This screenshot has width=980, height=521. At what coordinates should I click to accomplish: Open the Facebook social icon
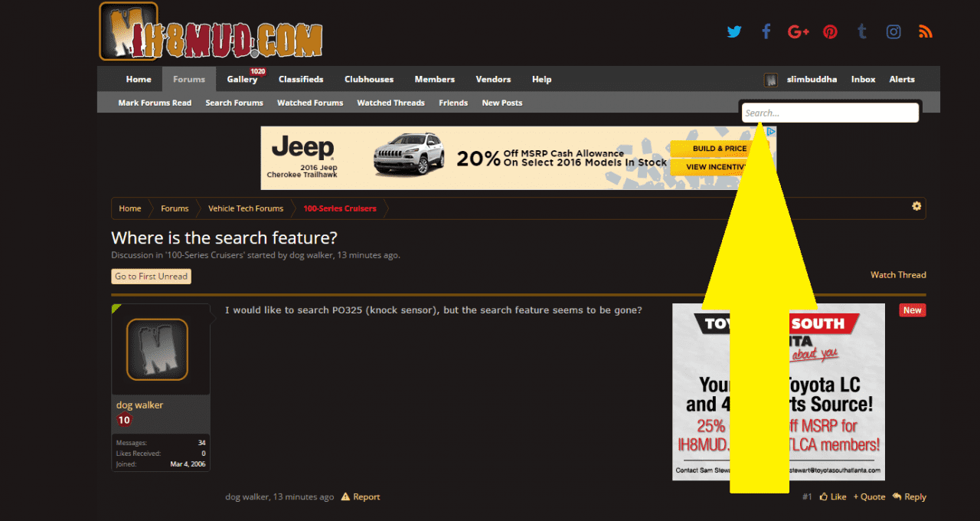point(766,31)
